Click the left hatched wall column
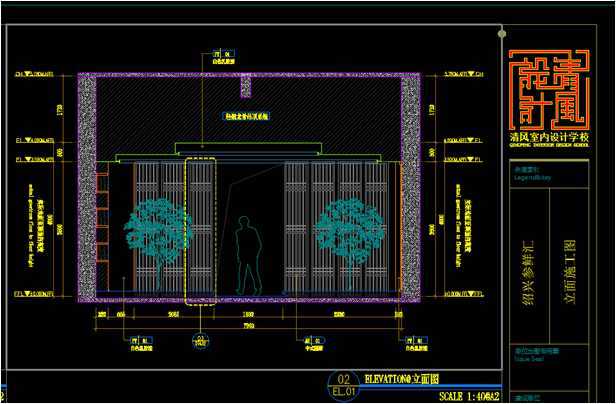This screenshot has width=616, height=404. pyautogui.click(x=88, y=186)
